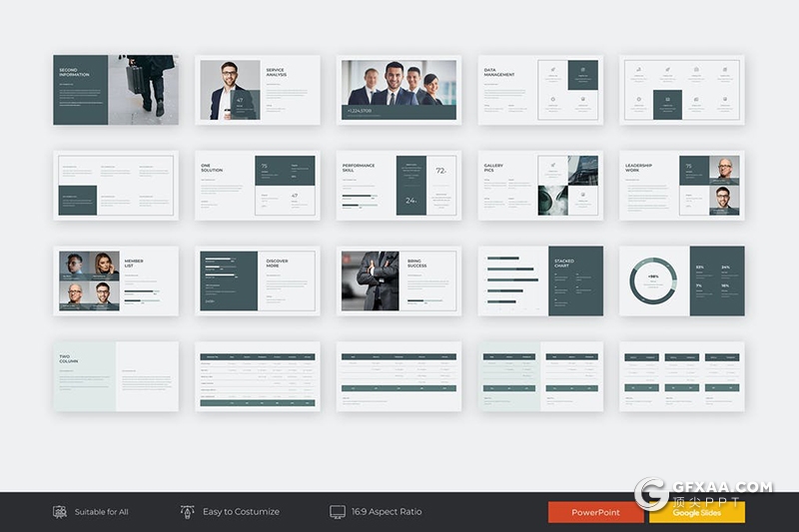Open the Performance Skill slide
The width and height of the screenshot is (799, 532).
click(399, 186)
